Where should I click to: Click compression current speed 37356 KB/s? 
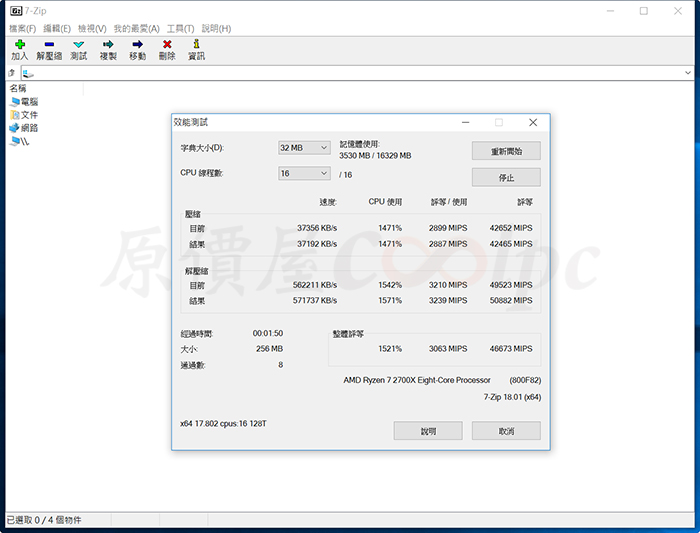(x=317, y=228)
